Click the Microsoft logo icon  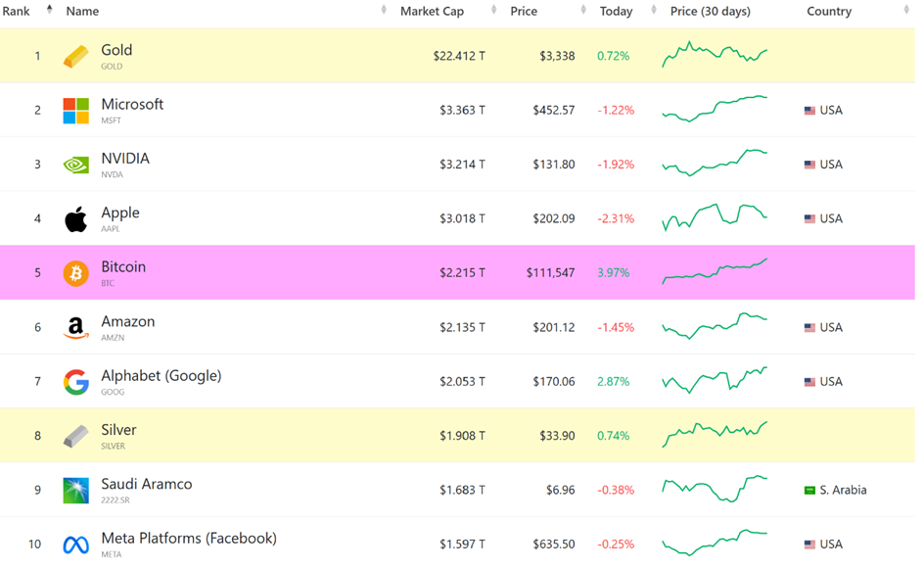(75, 111)
